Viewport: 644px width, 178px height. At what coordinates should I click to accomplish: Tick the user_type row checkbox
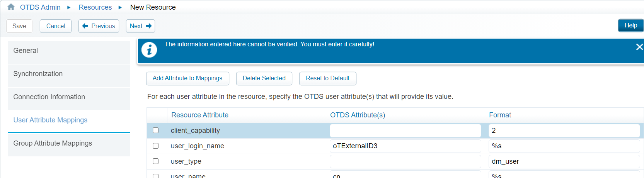pyautogui.click(x=155, y=161)
